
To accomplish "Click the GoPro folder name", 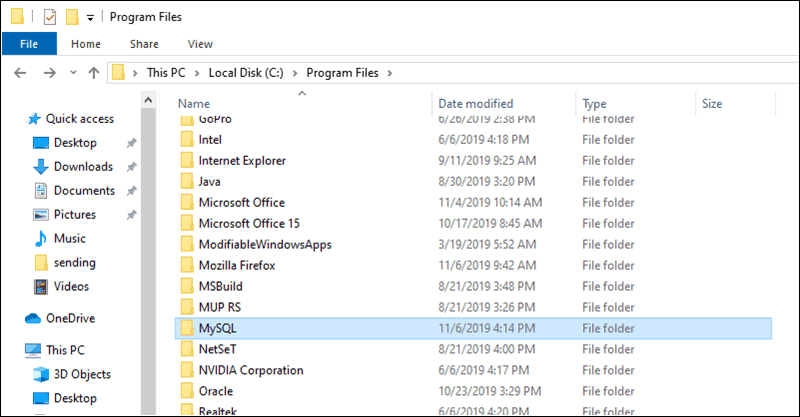I will [x=215, y=120].
